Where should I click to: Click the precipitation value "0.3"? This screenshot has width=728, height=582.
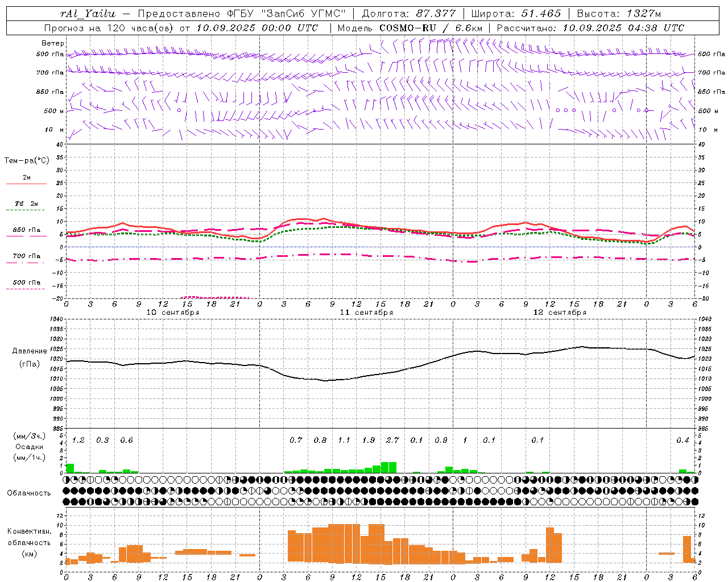coord(102,440)
